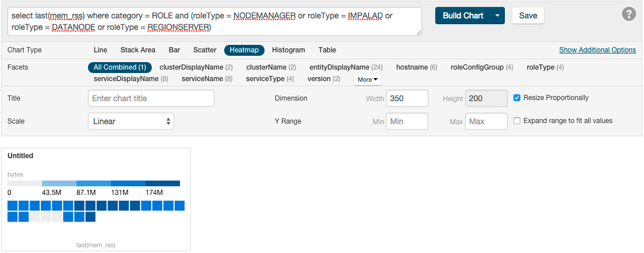Click the darkest blue legend swatch

point(163,183)
